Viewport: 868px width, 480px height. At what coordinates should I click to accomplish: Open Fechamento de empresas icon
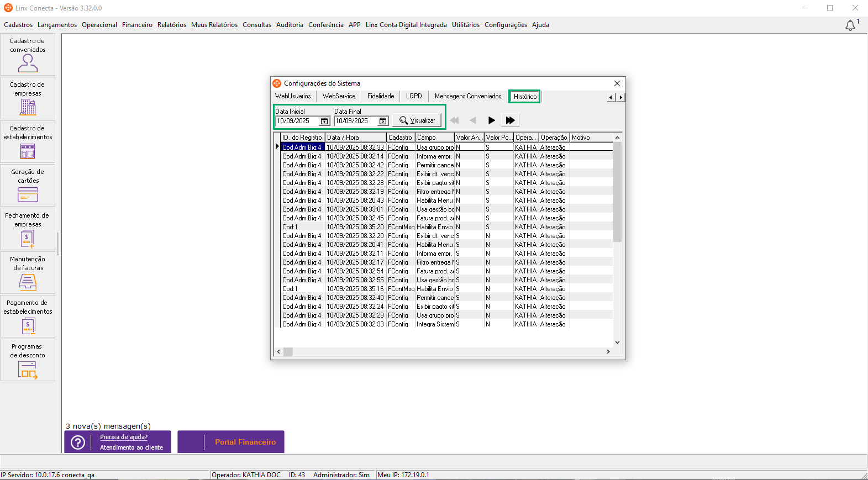click(28, 229)
